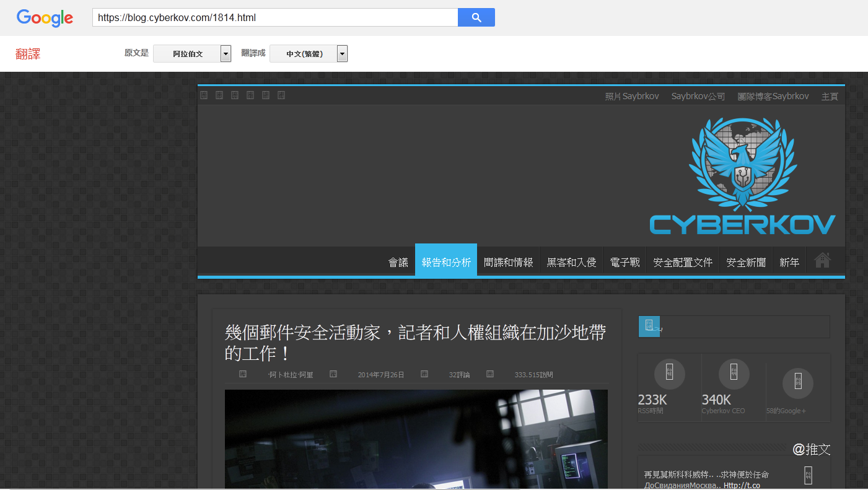Click the icon left of date 2014年7月26日
The height and width of the screenshot is (490, 868).
tap(333, 374)
